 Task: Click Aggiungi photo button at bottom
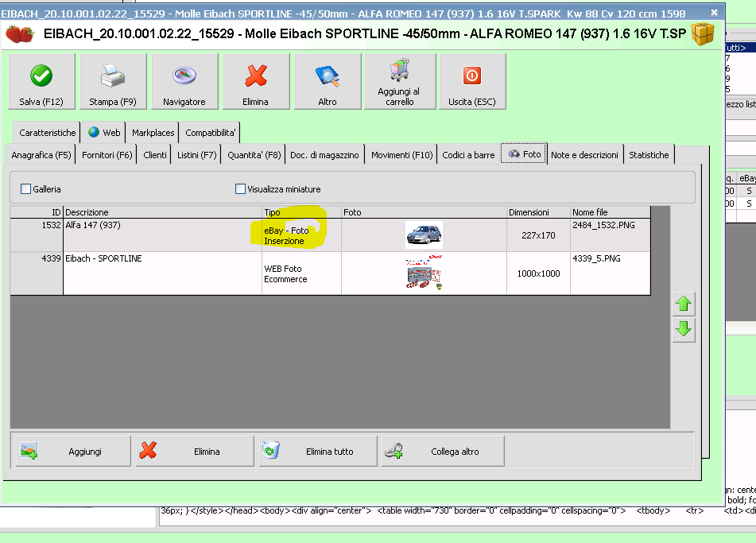point(73,452)
